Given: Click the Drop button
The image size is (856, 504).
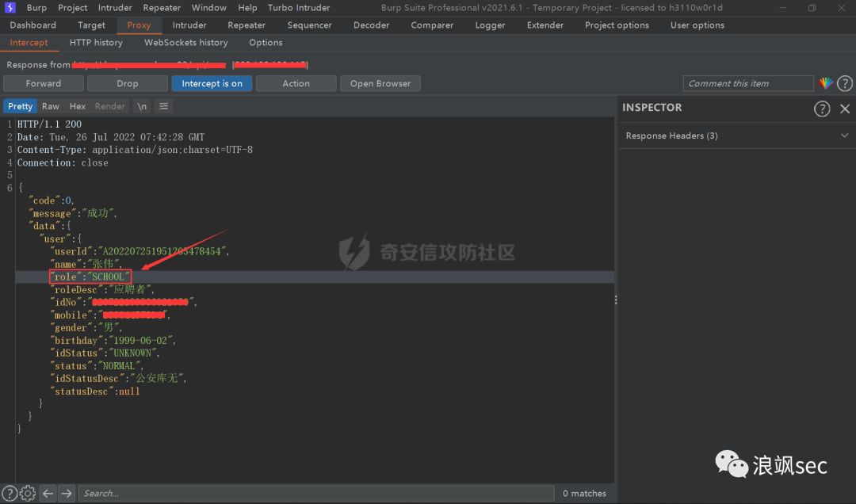Looking at the screenshot, I should (x=127, y=83).
